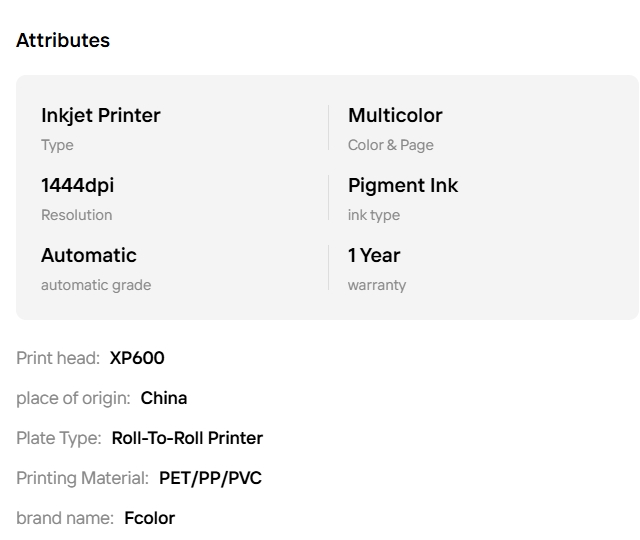
Task: Click the warranty caption text
Action: click(x=377, y=285)
